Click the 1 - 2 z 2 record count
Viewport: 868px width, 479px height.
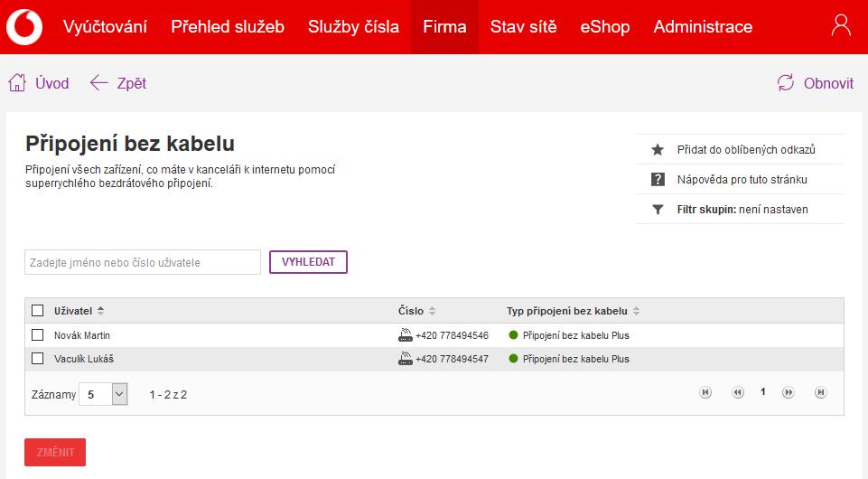click(x=168, y=395)
